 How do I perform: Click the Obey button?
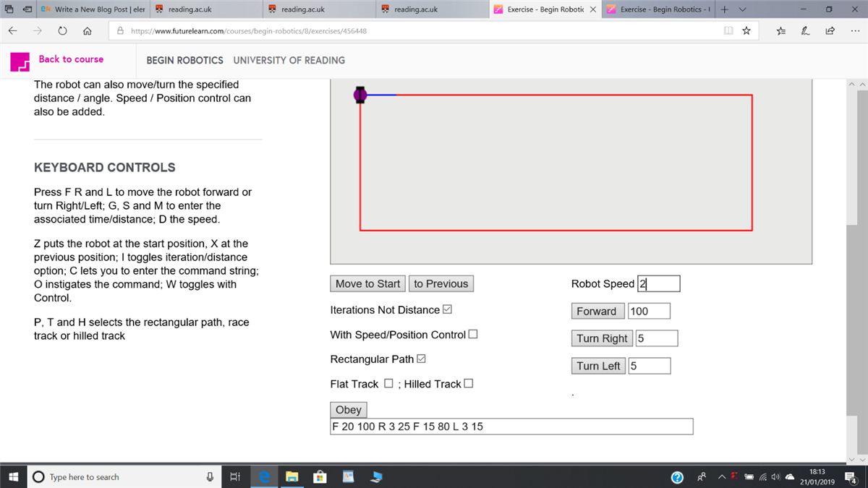pyautogui.click(x=349, y=409)
